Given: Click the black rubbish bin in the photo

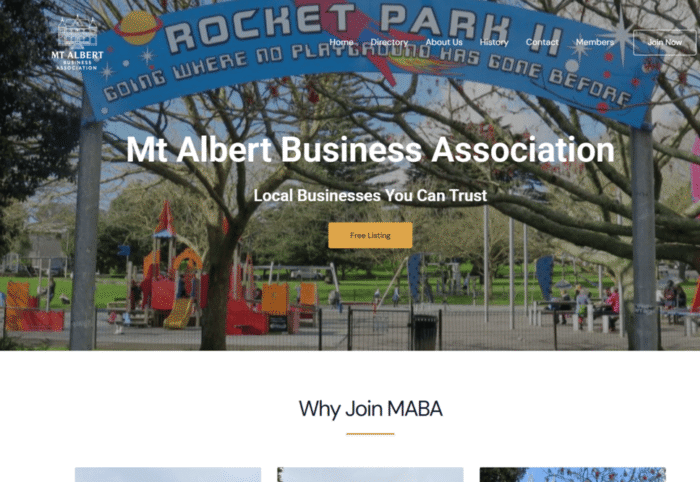Looking at the screenshot, I should [x=425, y=332].
